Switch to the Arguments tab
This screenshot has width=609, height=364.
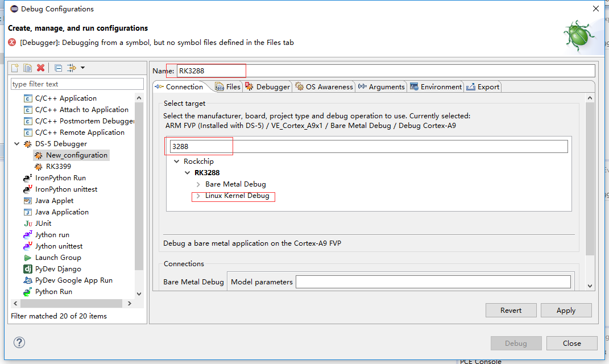[x=382, y=86]
